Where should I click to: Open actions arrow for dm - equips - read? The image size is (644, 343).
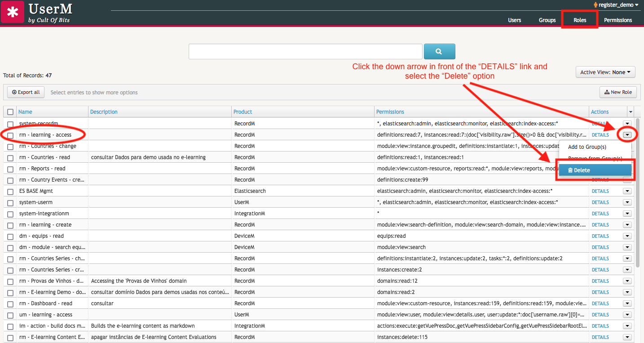[627, 236]
